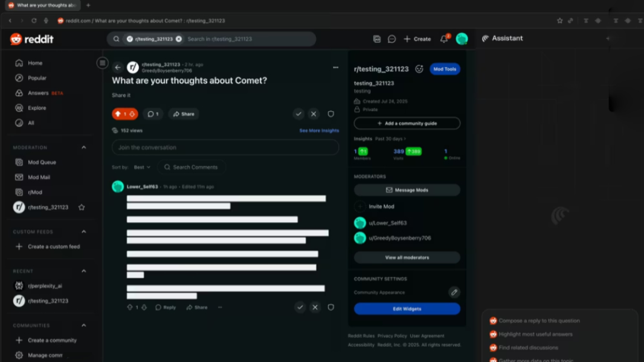Open comment mod shield actions
The image size is (644, 362).
(330, 307)
